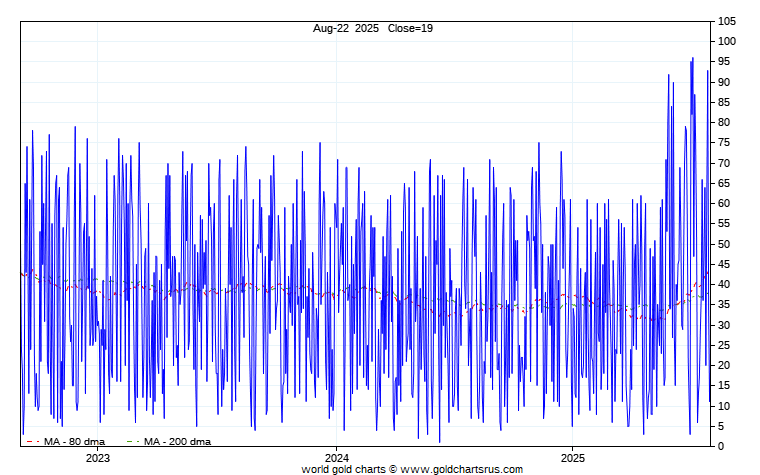The width and height of the screenshot is (760, 475).
Task: Click the goldchartsrus.com copyright text
Action: [412, 469]
